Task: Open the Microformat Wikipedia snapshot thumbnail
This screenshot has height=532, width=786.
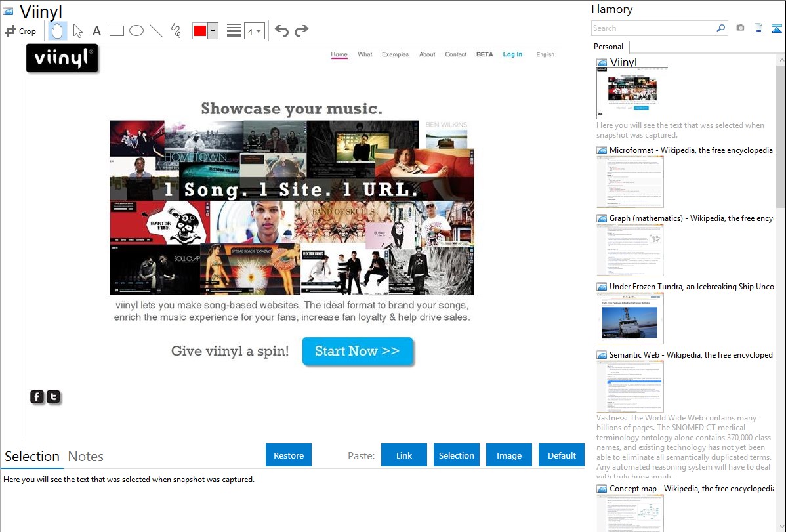Action: (x=630, y=182)
